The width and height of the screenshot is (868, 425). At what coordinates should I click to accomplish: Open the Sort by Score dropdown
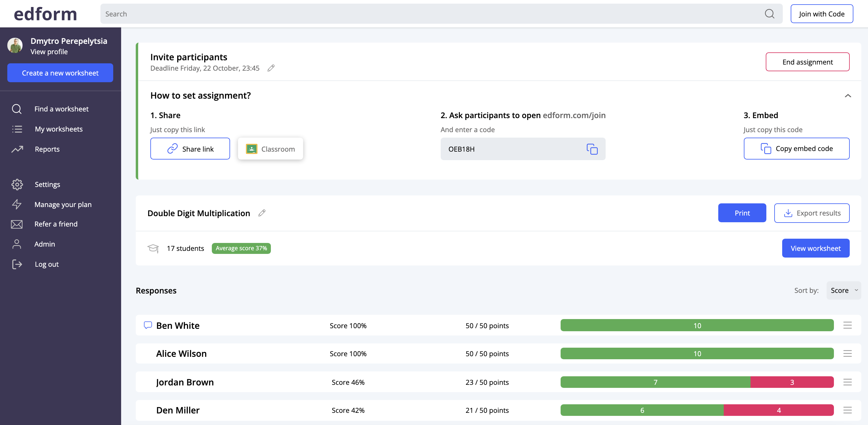[x=843, y=290]
